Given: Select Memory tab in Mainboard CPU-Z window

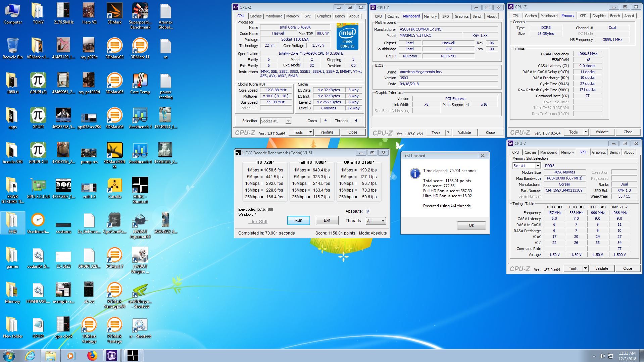Looking at the screenshot, I should 430,16.
